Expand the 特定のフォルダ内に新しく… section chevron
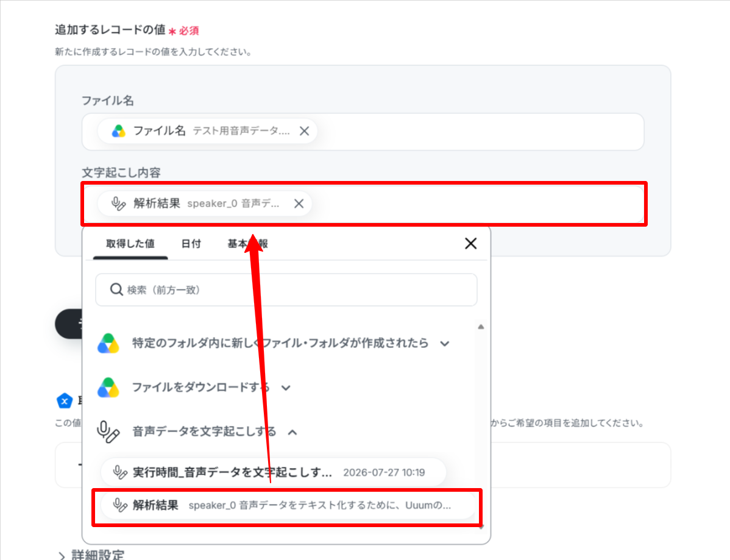The height and width of the screenshot is (560, 730). (x=445, y=344)
